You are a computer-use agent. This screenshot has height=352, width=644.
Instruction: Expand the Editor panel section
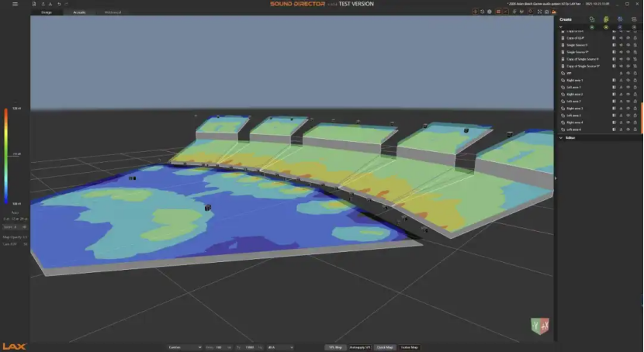click(x=561, y=137)
